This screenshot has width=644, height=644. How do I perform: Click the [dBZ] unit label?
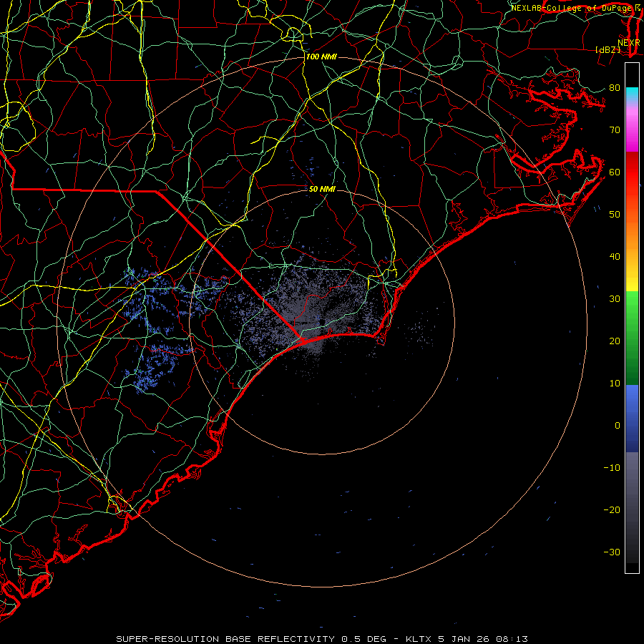[x=608, y=50]
